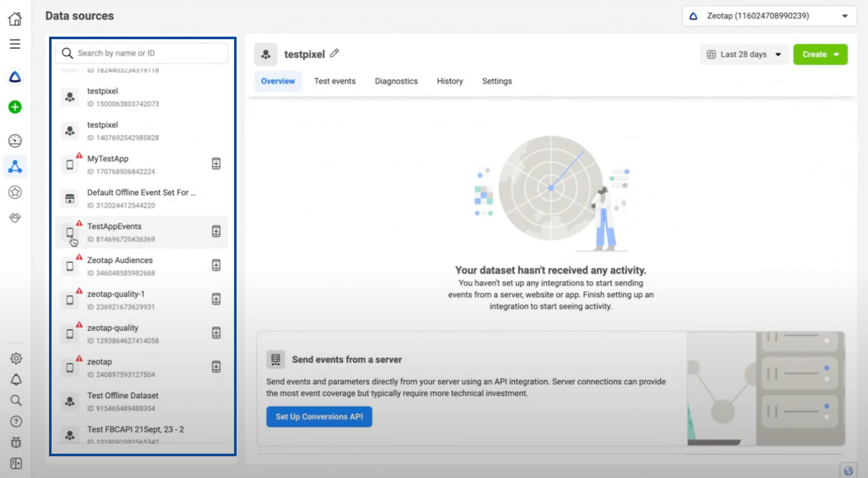The height and width of the screenshot is (478, 868).
Task: Click the handshake partners sidebar icon
Action: pos(15,218)
